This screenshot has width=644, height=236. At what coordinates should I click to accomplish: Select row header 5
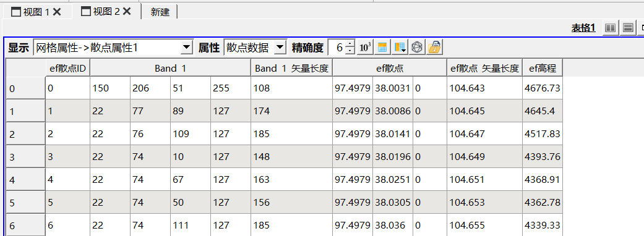tap(25, 203)
